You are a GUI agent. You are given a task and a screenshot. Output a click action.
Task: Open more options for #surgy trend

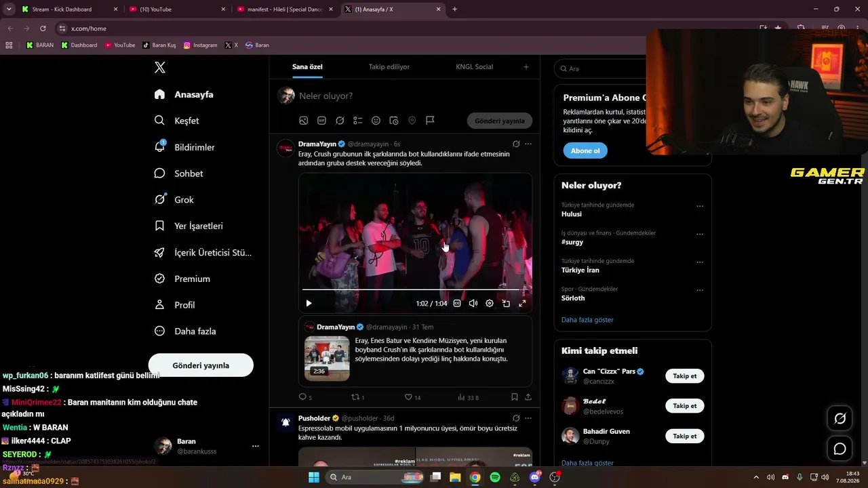point(700,235)
